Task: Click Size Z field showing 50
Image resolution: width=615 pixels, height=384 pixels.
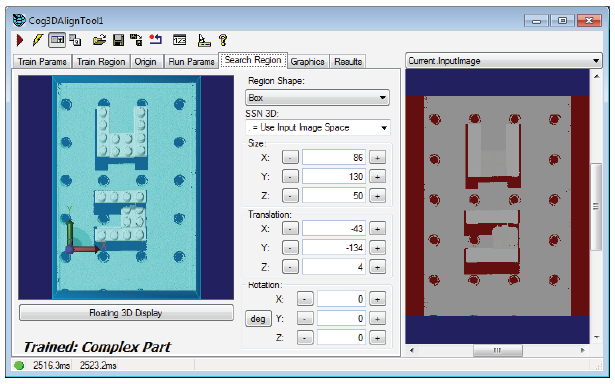Action: [334, 196]
